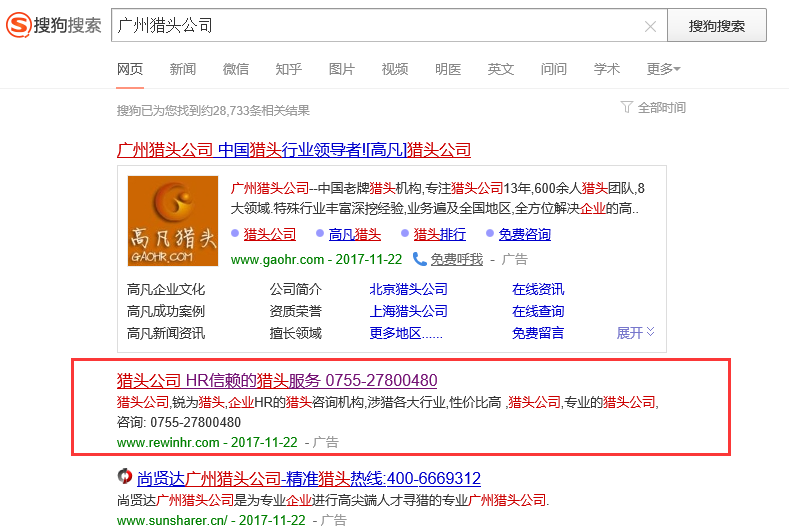Open the 知乎 search tab
Viewport: 789px width, 530px height.
[x=289, y=69]
